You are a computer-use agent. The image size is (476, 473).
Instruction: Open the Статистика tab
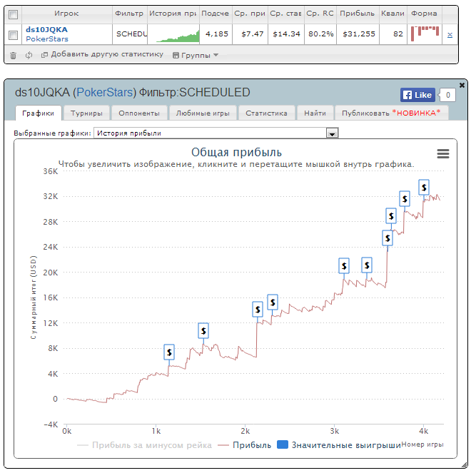click(266, 113)
